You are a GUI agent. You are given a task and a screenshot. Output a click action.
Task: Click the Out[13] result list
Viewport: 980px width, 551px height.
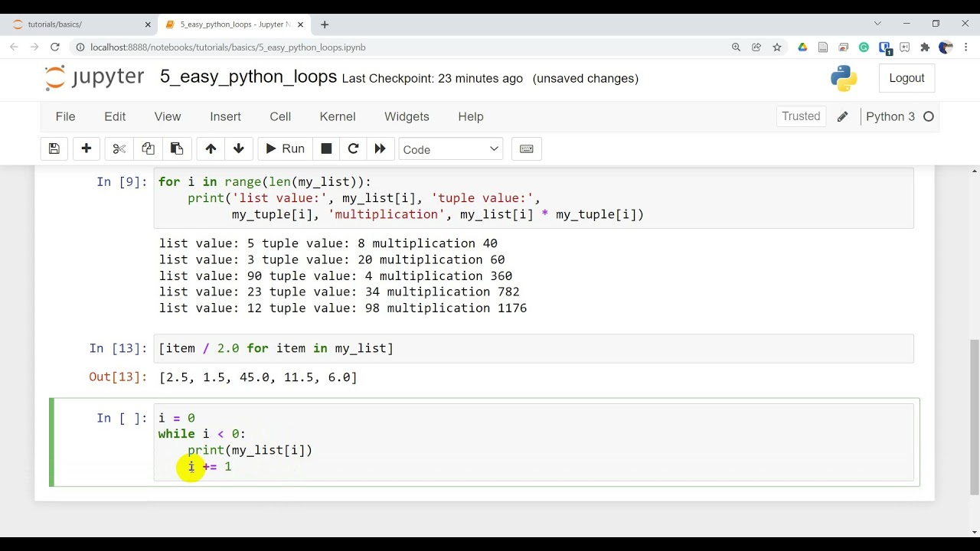[258, 377]
